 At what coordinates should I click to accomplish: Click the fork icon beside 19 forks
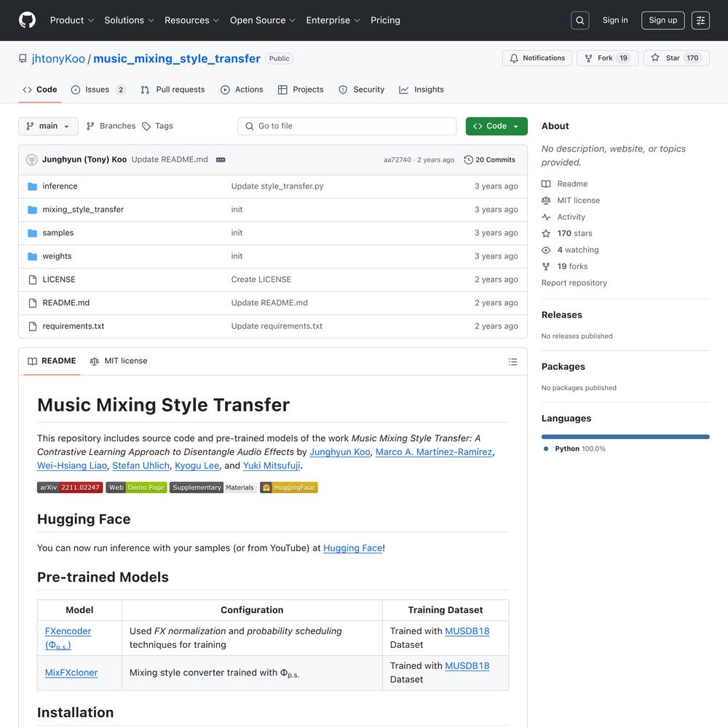coord(546,266)
